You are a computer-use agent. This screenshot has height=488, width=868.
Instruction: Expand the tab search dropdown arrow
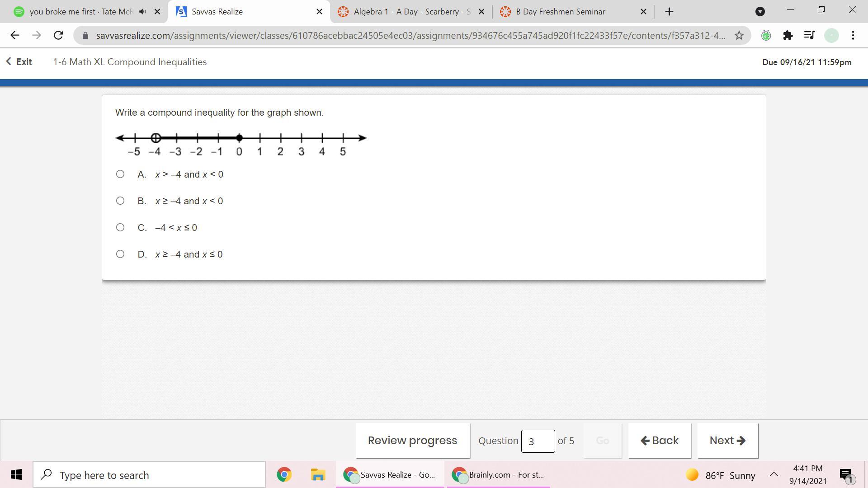pos(760,12)
